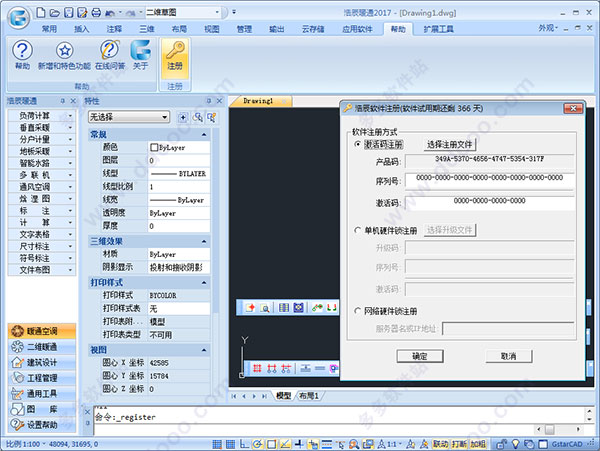Viewport: 600px width, 451px height.
Task: Click the undo arrow icon
Action: [109, 13]
